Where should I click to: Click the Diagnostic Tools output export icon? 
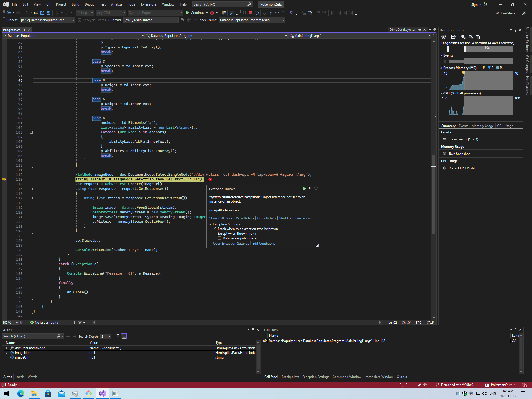coord(453,37)
